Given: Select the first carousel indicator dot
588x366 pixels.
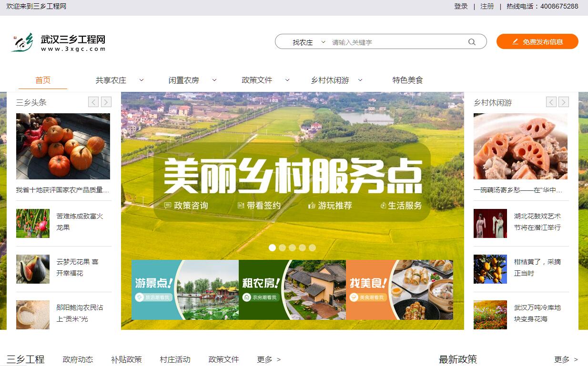Looking at the screenshot, I should [273, 247].
